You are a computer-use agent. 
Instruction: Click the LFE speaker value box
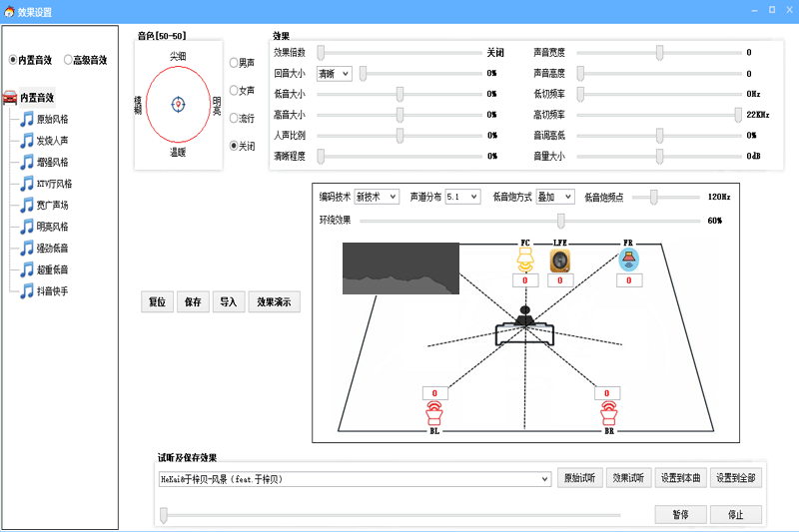click(560, 280)
